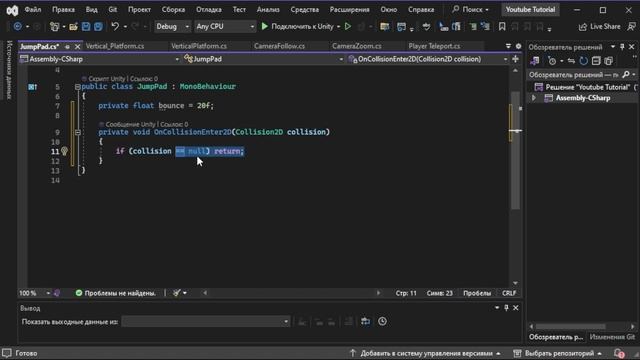
Task: Click the code cleanup broom icon
Action: (176, 293)
